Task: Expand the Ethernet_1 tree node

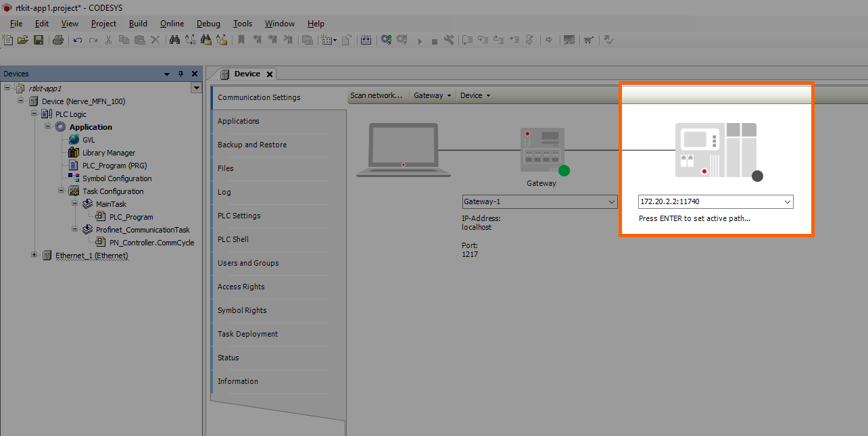Action: 34,256
